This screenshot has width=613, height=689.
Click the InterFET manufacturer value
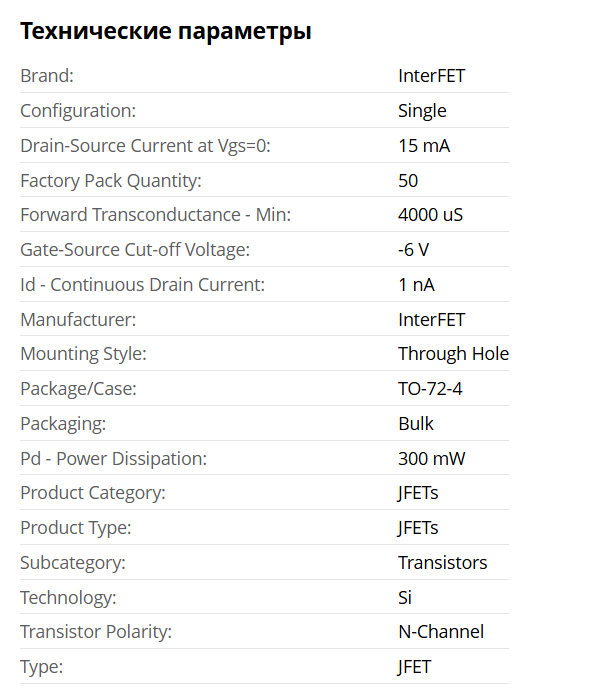click(431, 319)
